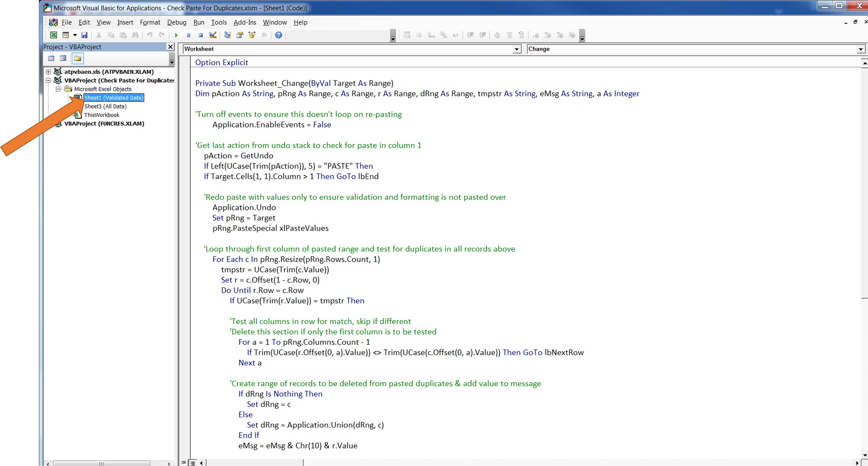Toggle Design Mode icon
Viewport: 868px width, 466px height.
213,35
